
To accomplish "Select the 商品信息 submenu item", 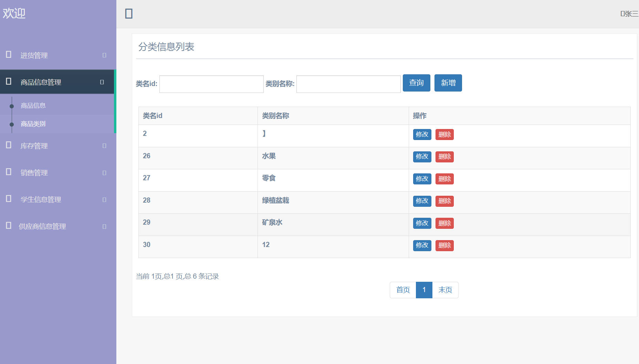I will [33, 105].
